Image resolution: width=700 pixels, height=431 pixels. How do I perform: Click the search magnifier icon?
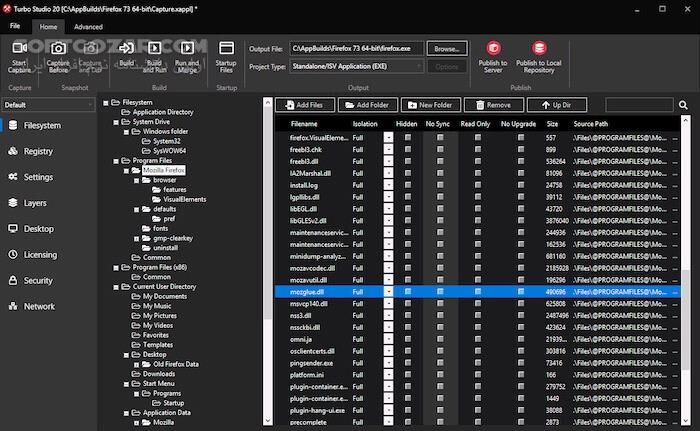684,105
